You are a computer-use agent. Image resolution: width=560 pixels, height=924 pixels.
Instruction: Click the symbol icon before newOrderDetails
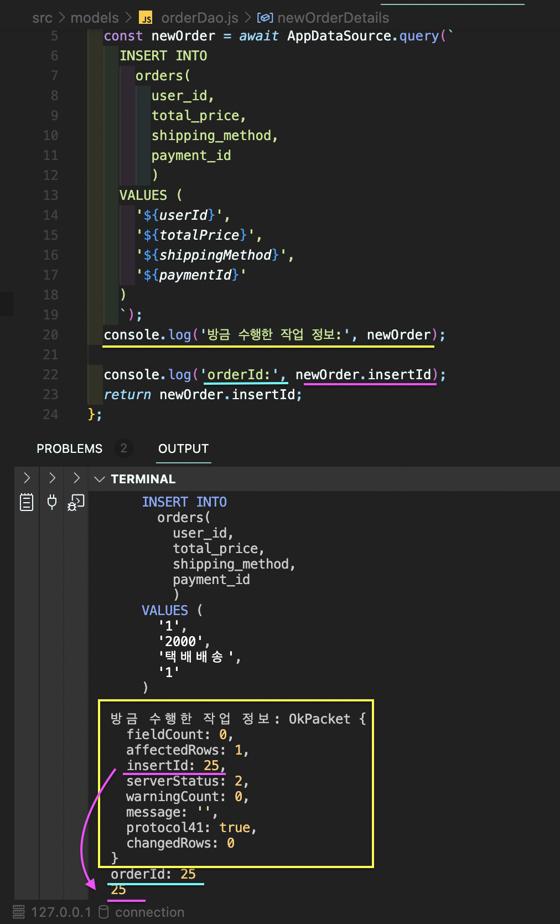265,18
